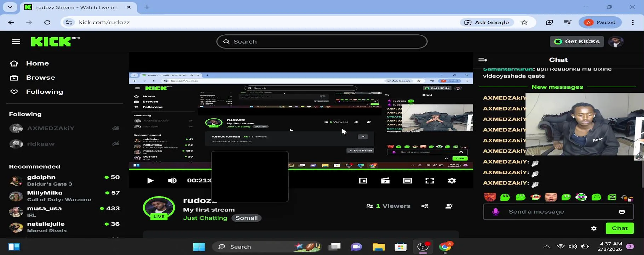The height and width of the screenshot is (255, 644).
Task: Click the follow user icon
Action: pos(449,206)
